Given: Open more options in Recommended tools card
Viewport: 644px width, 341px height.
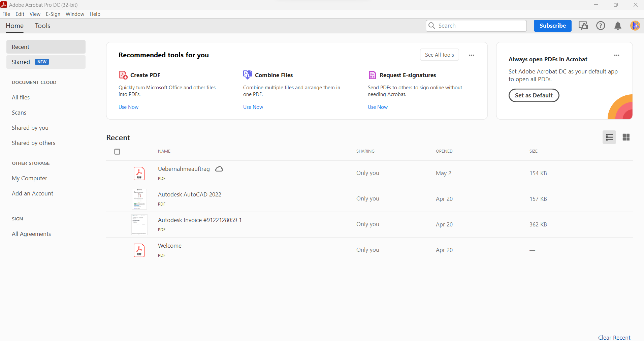Looking at the screenshot, I should point(472,55).
